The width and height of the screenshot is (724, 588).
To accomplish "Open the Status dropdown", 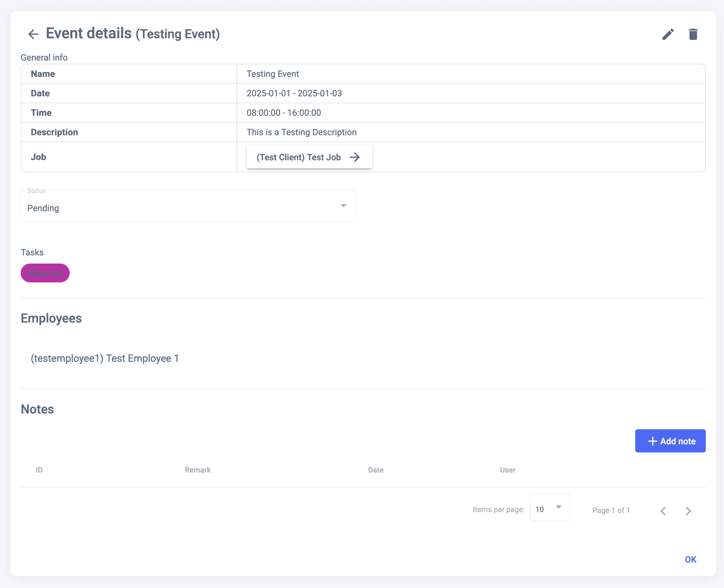I will click(x=188, y=206).
